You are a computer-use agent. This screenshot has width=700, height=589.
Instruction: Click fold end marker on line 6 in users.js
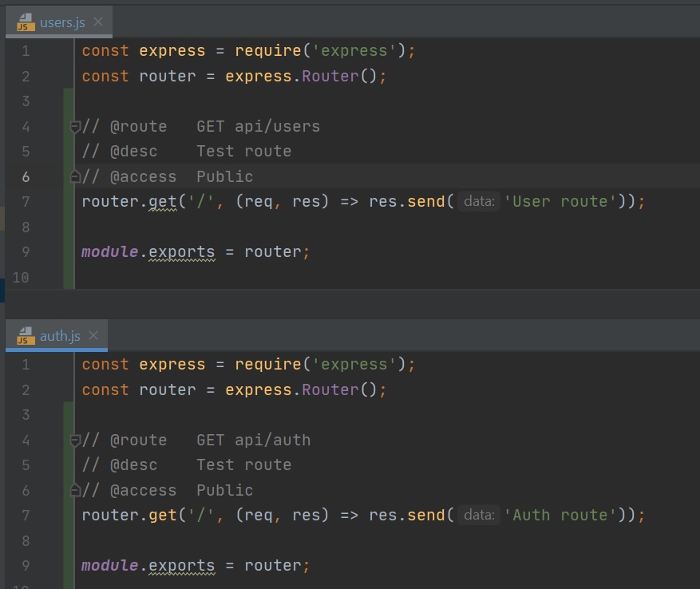click(75, 176)
